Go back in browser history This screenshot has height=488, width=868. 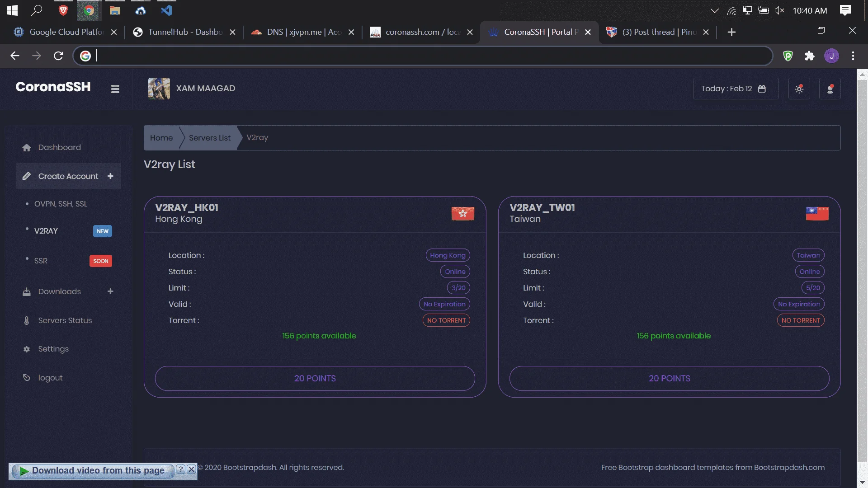coord(15,56)
